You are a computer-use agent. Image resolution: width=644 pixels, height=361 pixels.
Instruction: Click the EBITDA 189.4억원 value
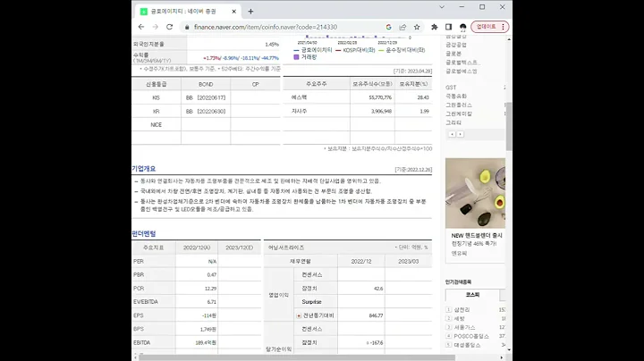pyautogui.click(x=206, y=342)
